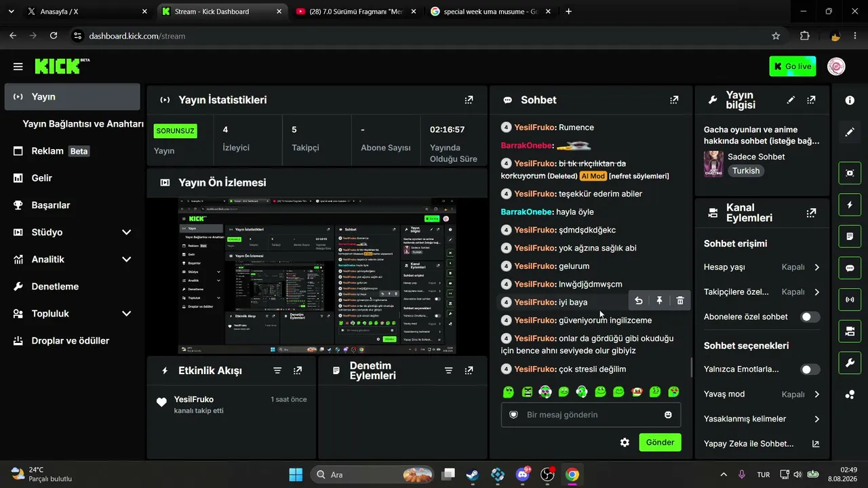Open the hamburger menu beside the Kick logo
This screenshot has height=488, width=868.
point(18,66)
